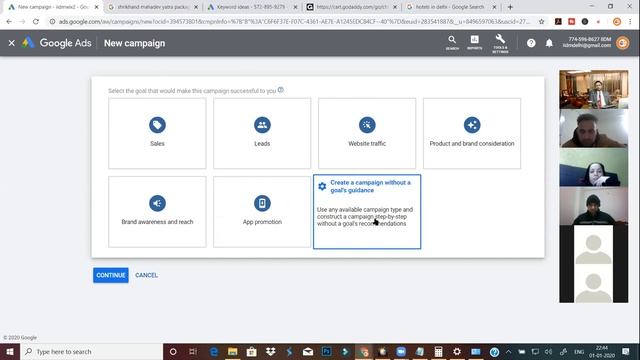
Task: Choose the App promotion goal
Action: (x=262, y=211)
